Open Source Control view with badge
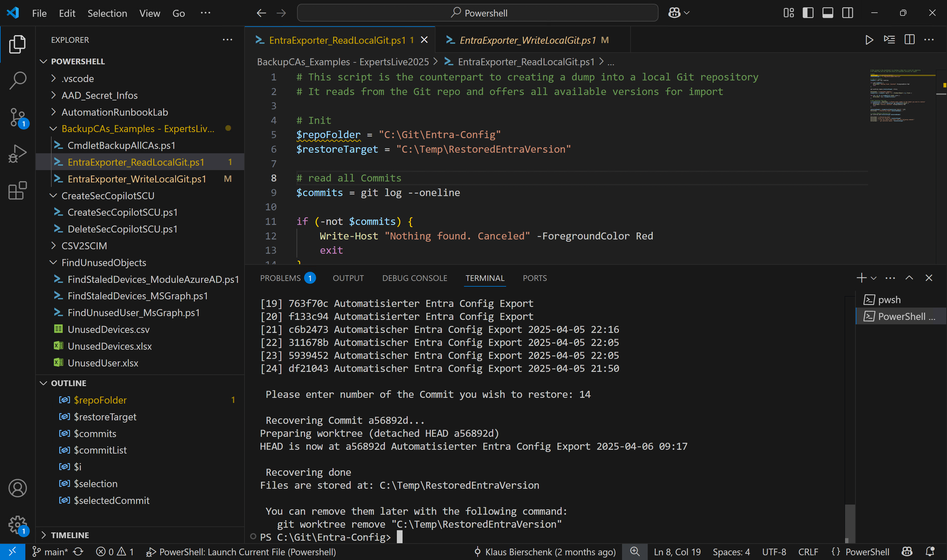 (17, 118)
